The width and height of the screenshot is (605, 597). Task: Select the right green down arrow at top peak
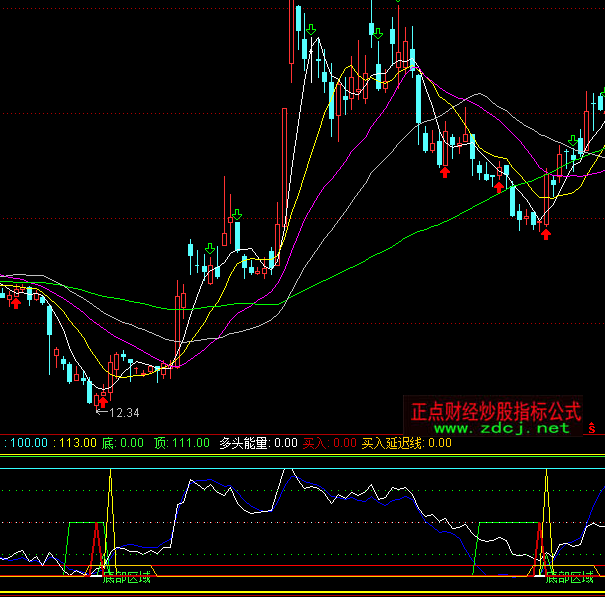377,33
